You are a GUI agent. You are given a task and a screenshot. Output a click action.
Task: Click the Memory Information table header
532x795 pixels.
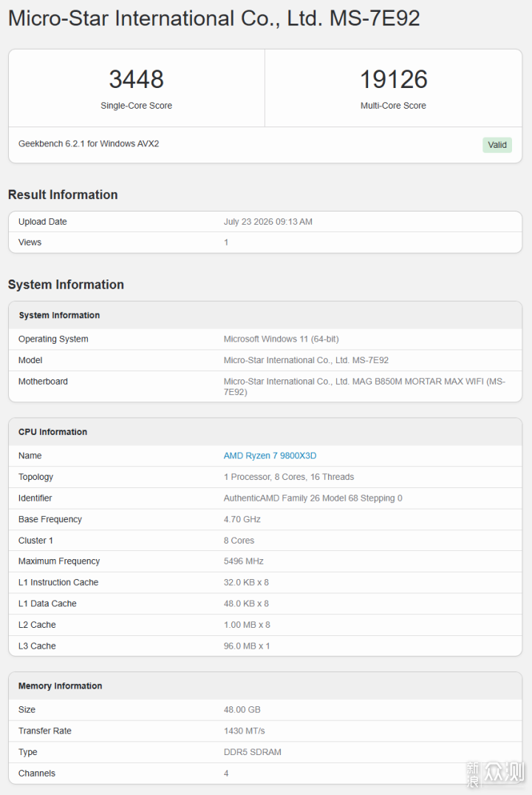[61, 686]
